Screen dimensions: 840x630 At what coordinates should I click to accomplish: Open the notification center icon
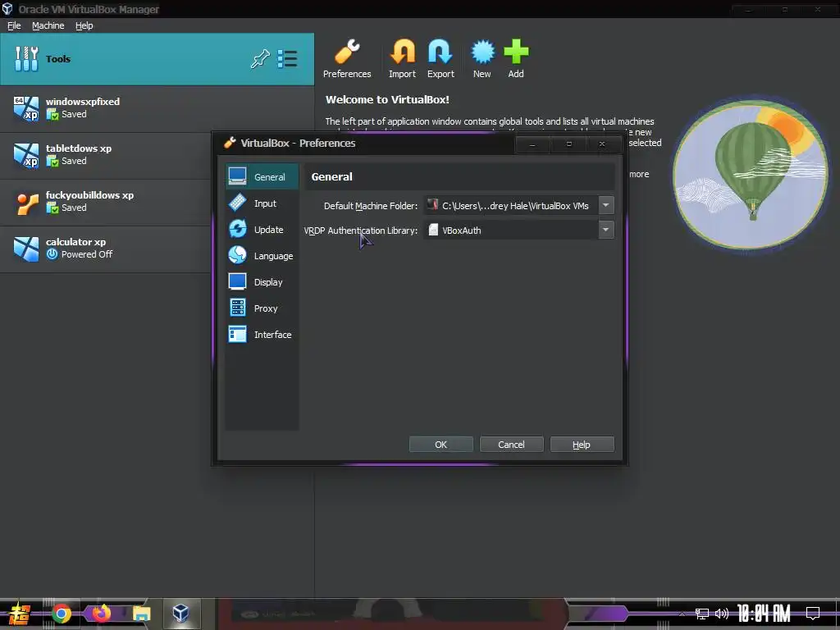point(813,614)
